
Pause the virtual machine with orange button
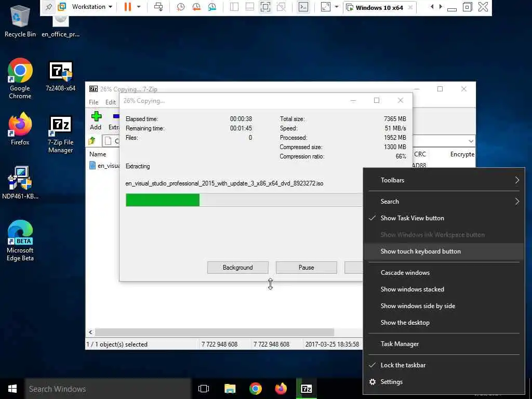coord(128,7)
